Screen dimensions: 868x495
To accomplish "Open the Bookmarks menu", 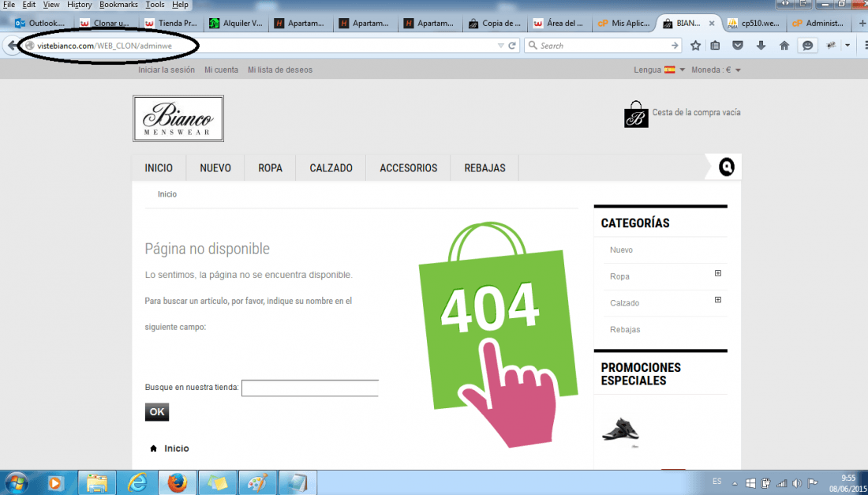I will pos(119,5).
